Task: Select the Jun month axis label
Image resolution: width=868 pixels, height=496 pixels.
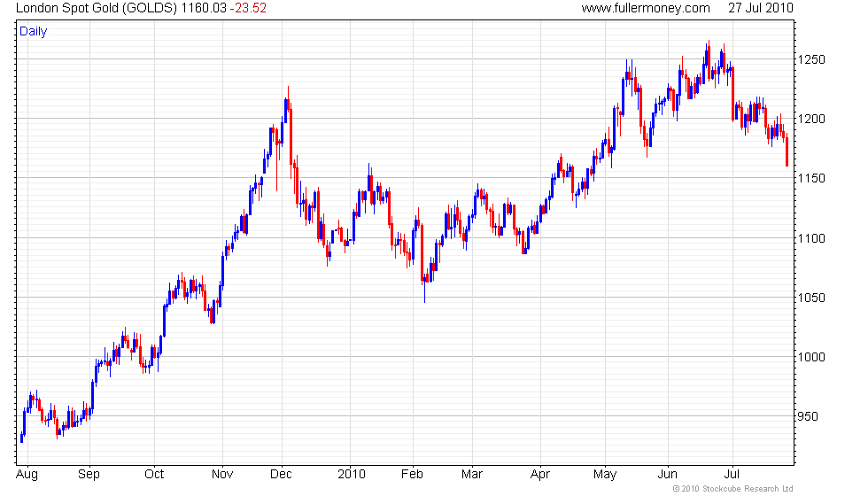Action: (x=667, y=475)
